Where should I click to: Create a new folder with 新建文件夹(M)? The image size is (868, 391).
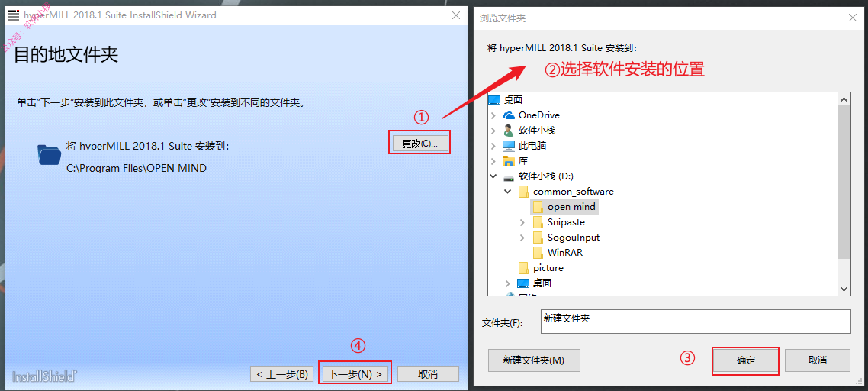tap(534, 360)
